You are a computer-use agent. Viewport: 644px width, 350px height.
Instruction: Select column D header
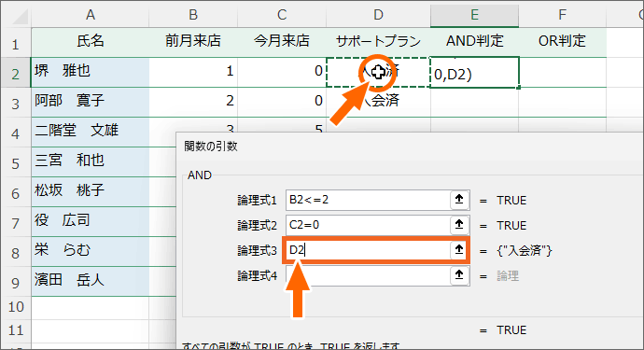[x=378, y=15]
